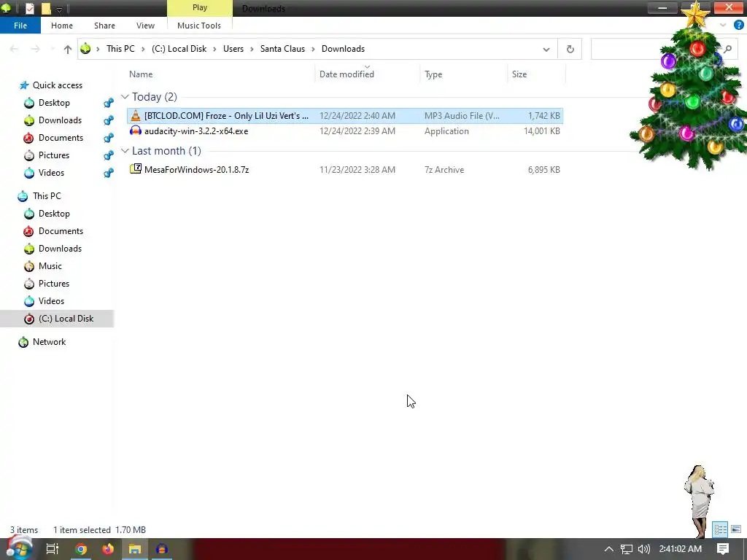Open Quick access in navigation pane
Screen dimensions: 747x560
pyautogui.click(x=57, y=85)
